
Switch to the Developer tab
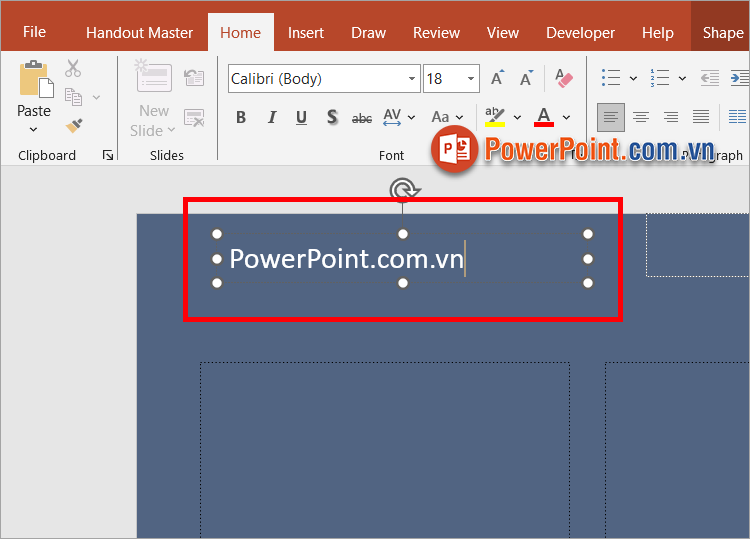click(x=580, y=33)
